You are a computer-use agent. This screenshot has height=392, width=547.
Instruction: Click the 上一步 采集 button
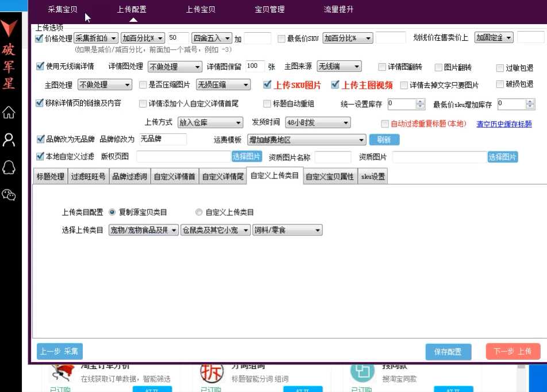(x=60, y=351)
